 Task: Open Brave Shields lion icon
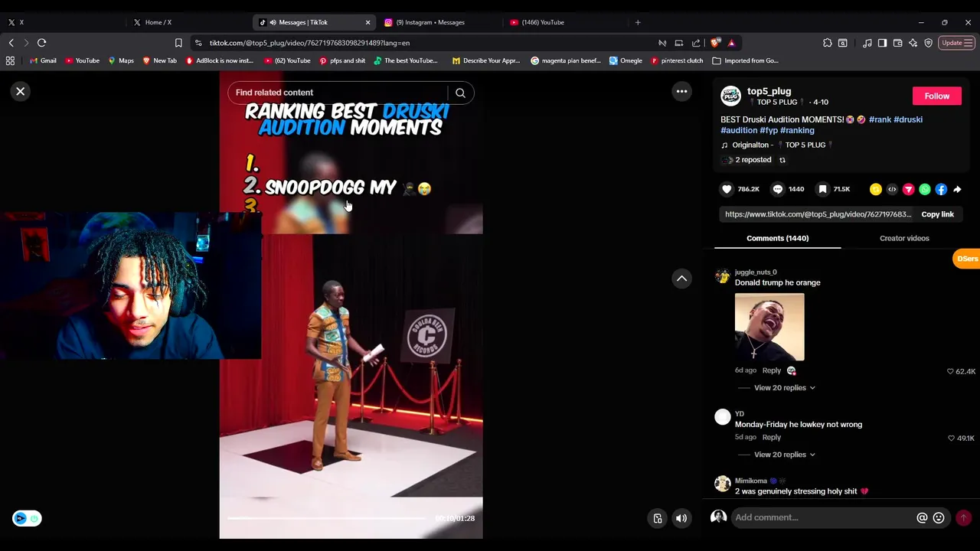click(715, 43)
